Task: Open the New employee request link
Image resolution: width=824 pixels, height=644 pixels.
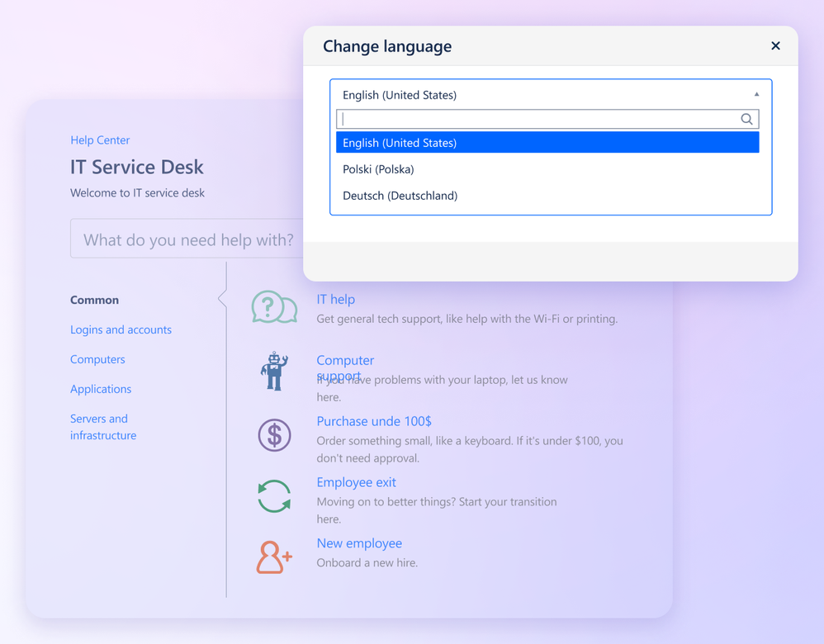Action: [x=359, y=543]
